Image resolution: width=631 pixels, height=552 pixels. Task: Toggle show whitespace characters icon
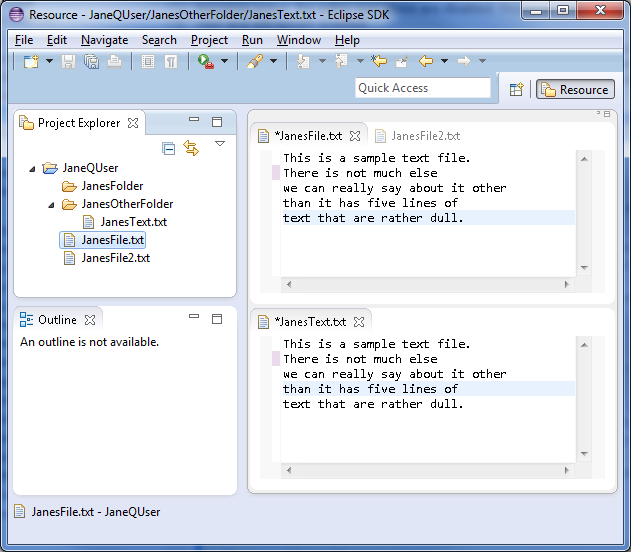(x=171, y=61)
